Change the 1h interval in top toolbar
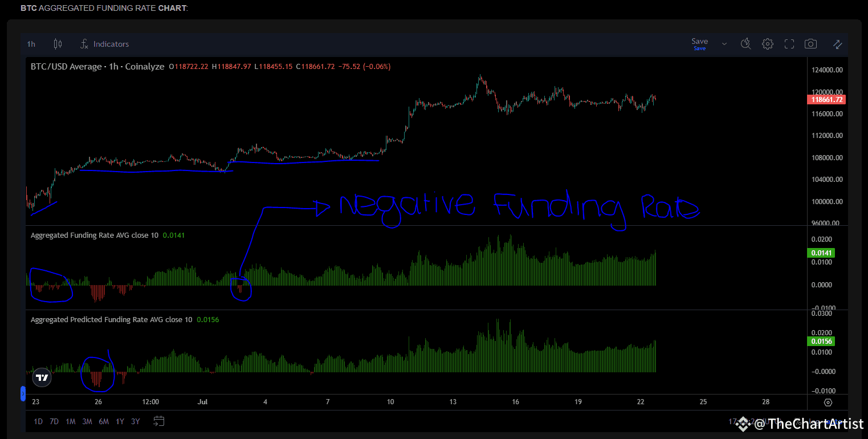The height and width of the screenshot is (439, 868). pos(31,44)
